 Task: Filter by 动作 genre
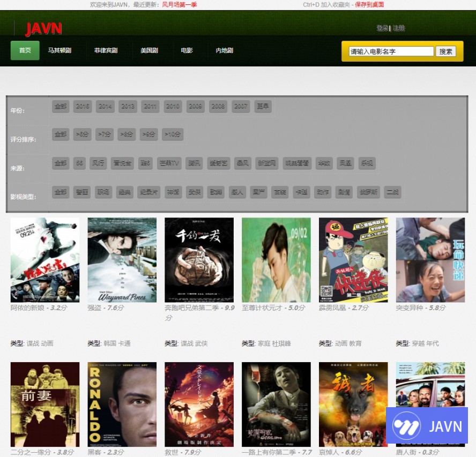323,192
